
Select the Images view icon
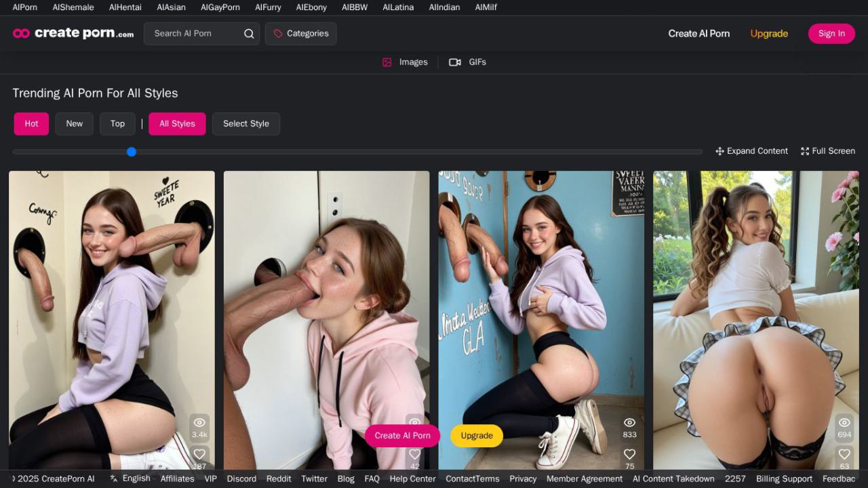(x=387, y=62)
